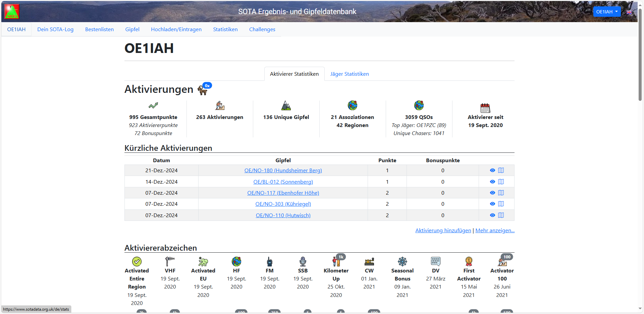Viewport: 644px width, 314px height.
Task: Click the Seasonal Bonus snowflake icon
Action: (402, 261)
